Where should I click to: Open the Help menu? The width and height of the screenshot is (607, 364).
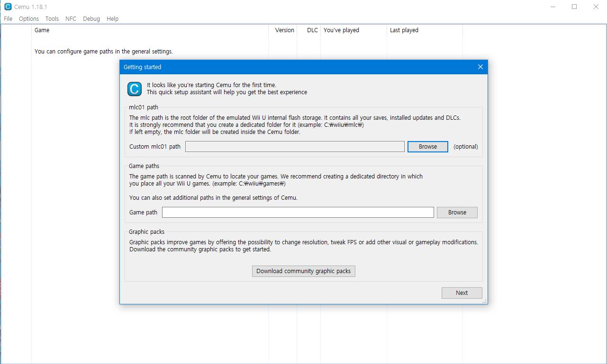coord(112,18)
